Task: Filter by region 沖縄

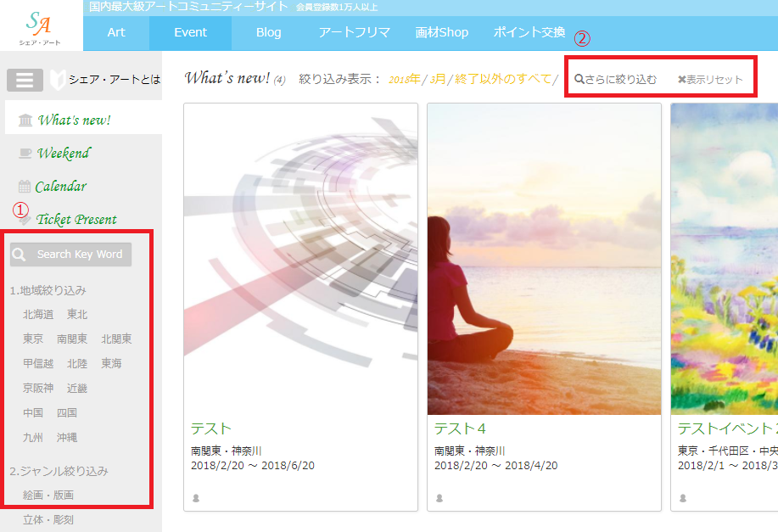Action: click(66, 438)
